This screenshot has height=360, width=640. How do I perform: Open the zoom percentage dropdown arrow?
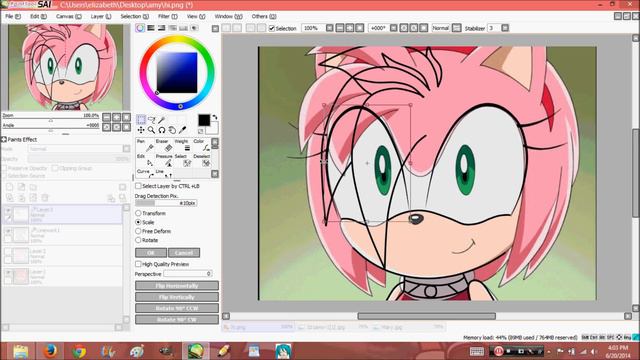(329, 28)
